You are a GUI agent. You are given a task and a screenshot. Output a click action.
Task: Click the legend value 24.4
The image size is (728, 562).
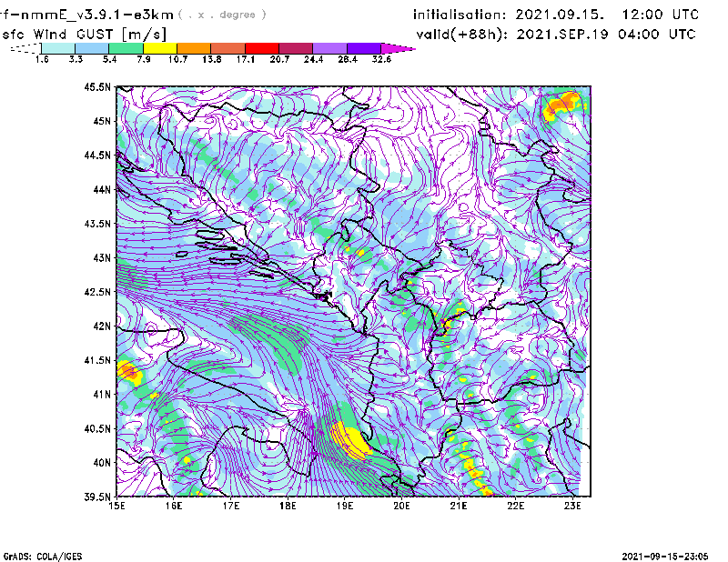[313, 59]
